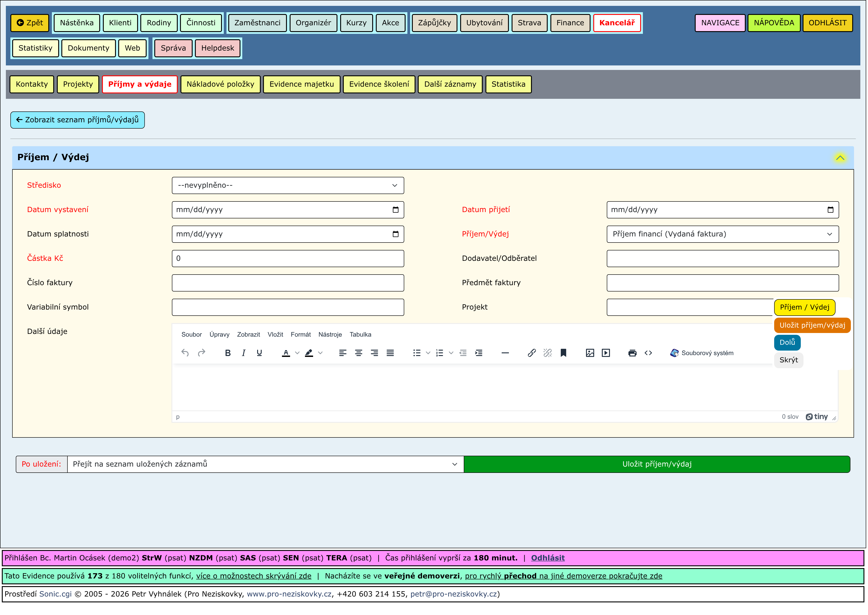Apply italic formatting in editor

click(x=243, y=353)
